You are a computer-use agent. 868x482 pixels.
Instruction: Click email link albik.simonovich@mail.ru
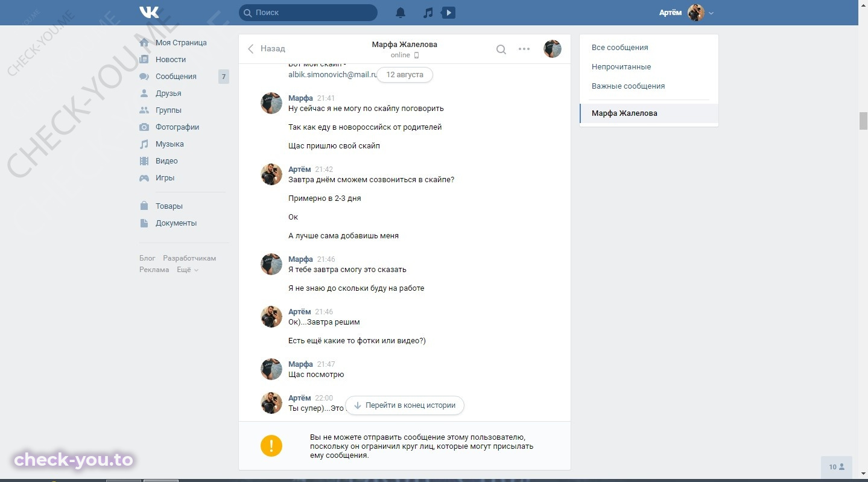333,74
